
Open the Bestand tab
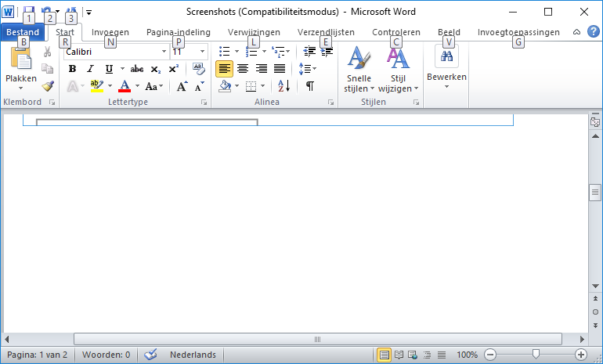pos(23,32)
